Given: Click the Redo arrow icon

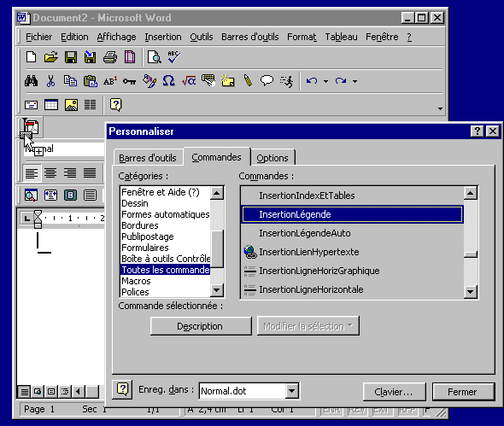Looking at the screenshot, I should tap(341, 81).
